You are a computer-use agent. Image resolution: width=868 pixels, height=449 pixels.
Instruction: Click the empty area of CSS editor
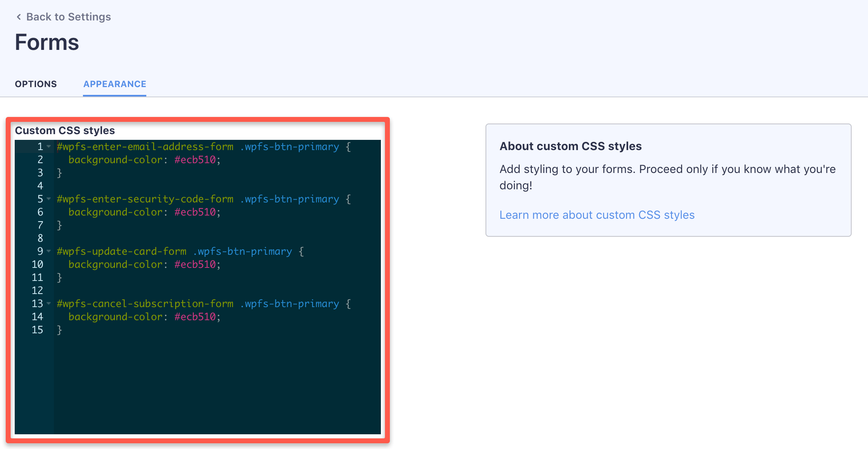pos(217,384)
